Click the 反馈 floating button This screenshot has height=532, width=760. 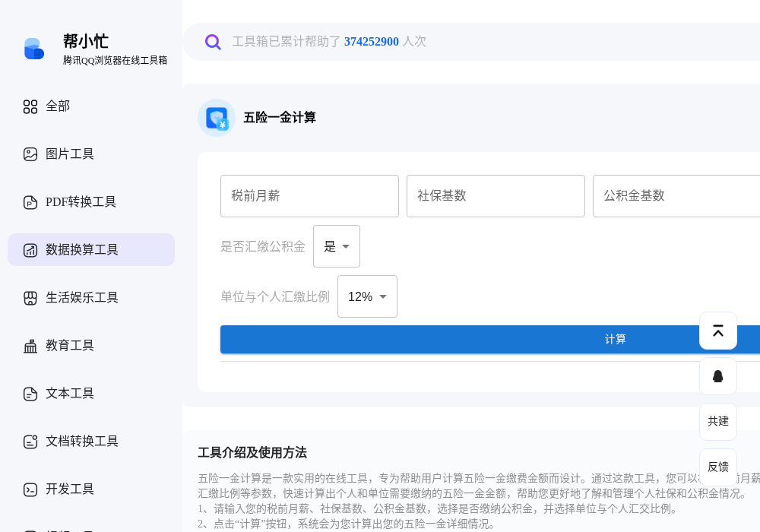(x=718, y=467)
